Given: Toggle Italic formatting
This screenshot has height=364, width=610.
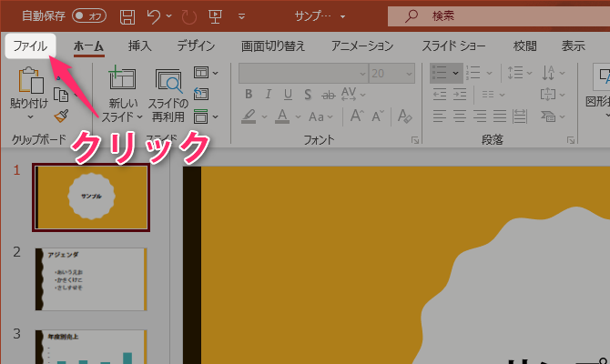Looking at the screenshot, I should click(x=268, y=94).
